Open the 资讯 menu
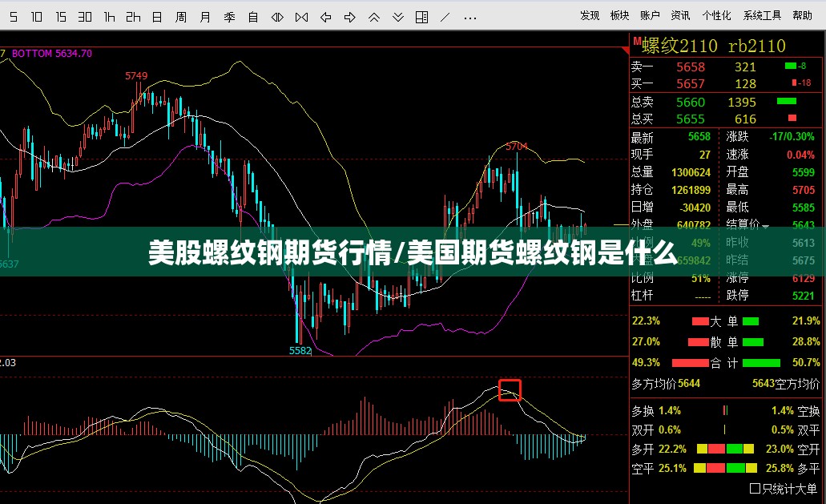The image size is (826, 504). [x=680, y=15]
